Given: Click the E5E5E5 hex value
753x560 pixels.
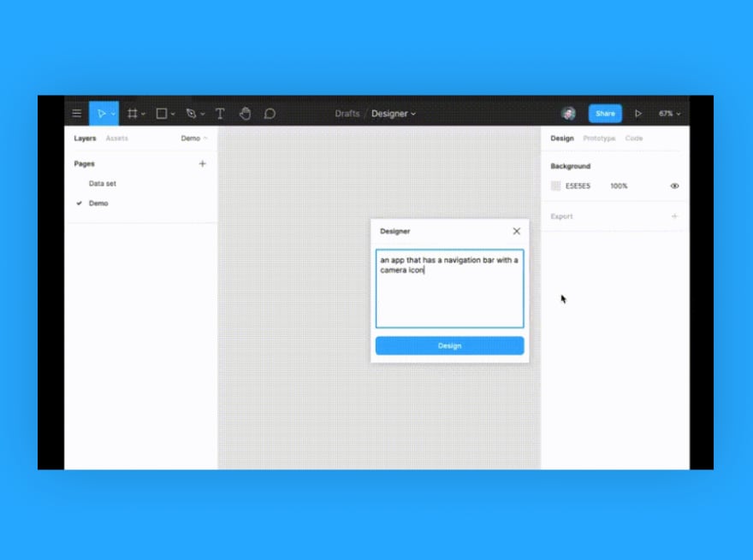Looking at the screenshot, I should click(578, 186).
